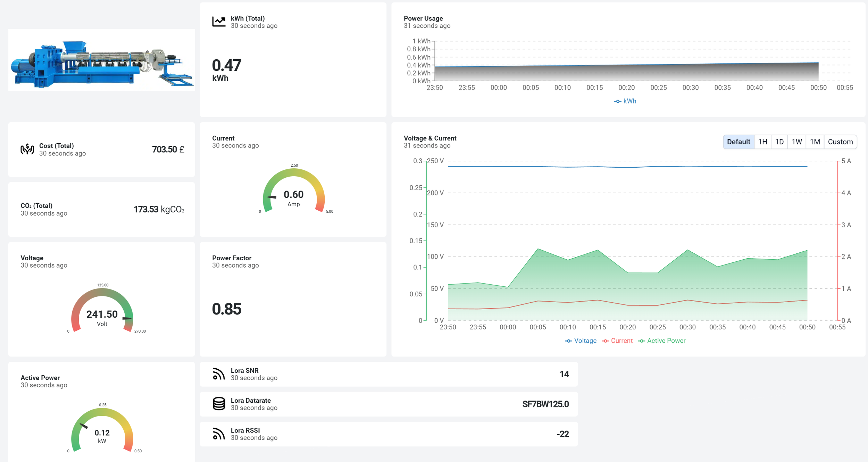The image size is (868, 462).
Task: Click the Active Power gauge showing 0.12 kW
Action: 102,432
